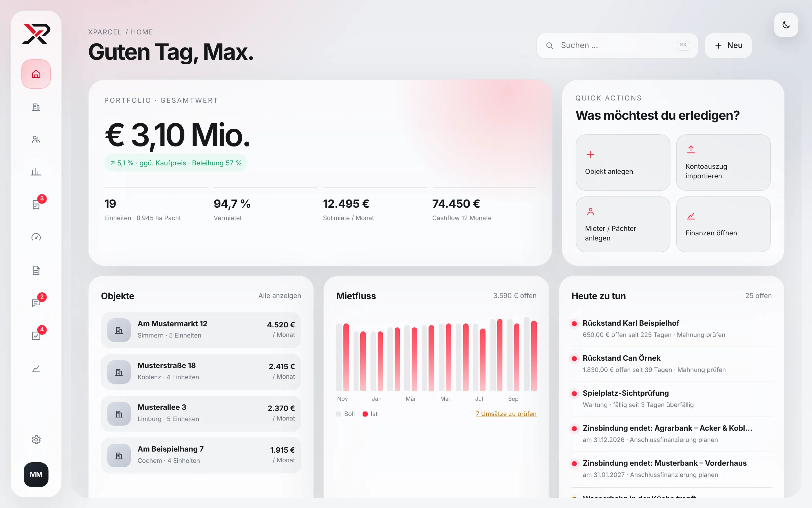Click the XParcel logo in the sidebar
The width and height of the screenshot is (812, 508).
pos(36,34)
